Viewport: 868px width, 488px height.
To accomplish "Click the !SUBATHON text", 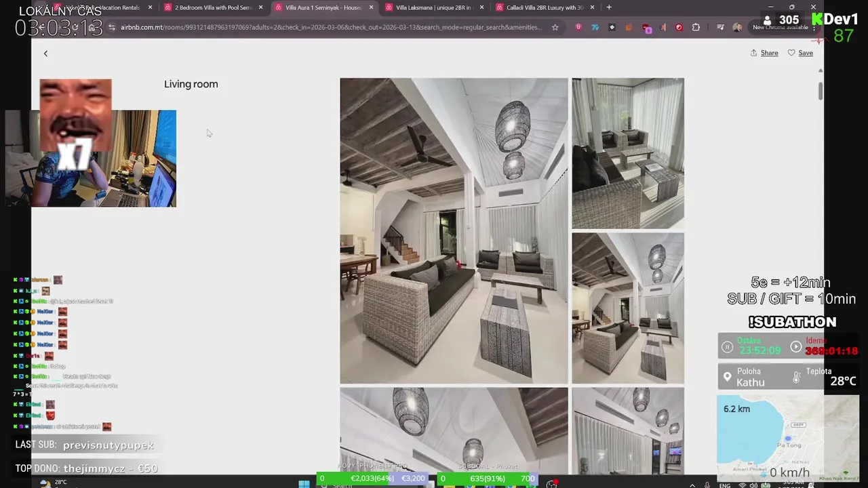I will [792, 322].
